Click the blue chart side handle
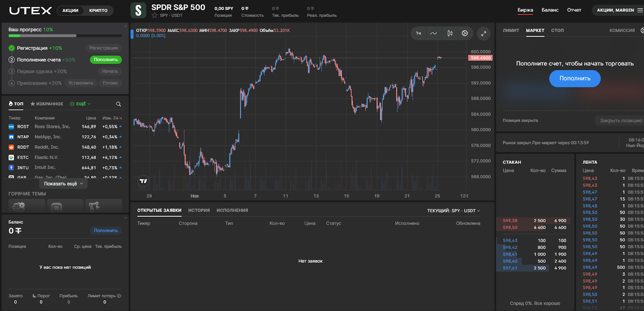The height and width of the screenshot is (311, 644). (x=132, y=34)
